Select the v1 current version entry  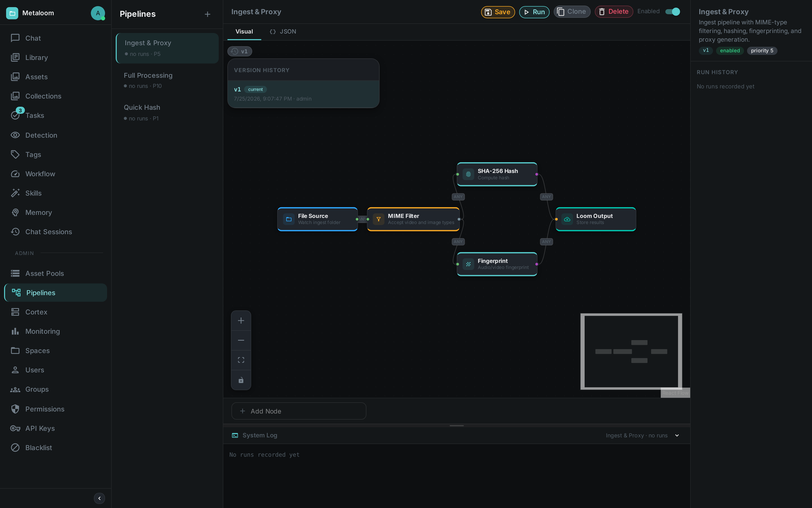pos(303,94)
